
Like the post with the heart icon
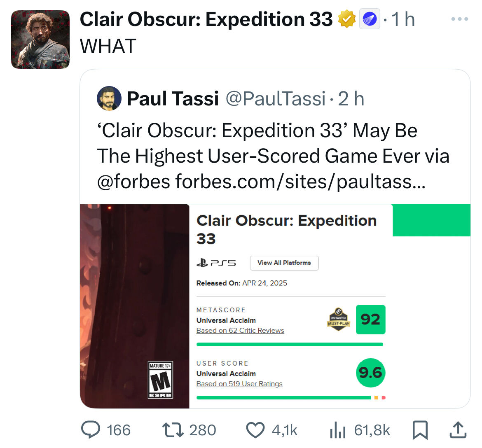tap(255, 430)
